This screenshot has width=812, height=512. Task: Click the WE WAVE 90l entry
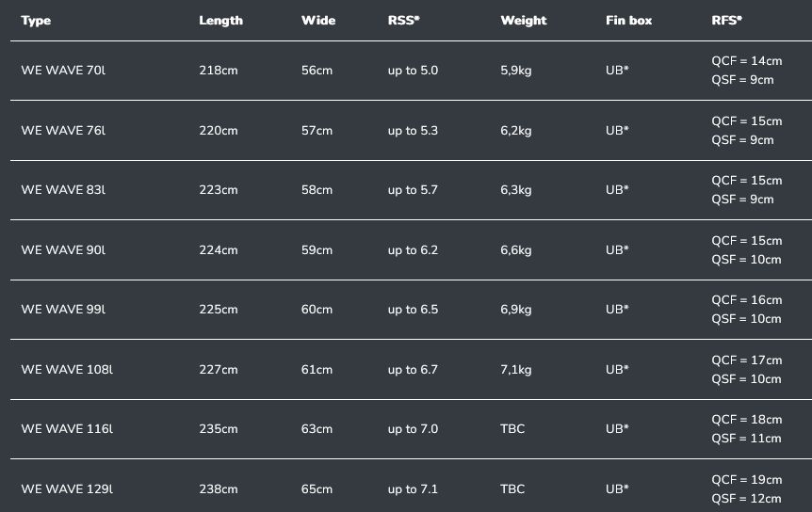pyautogui.click(x=63, y=249)
